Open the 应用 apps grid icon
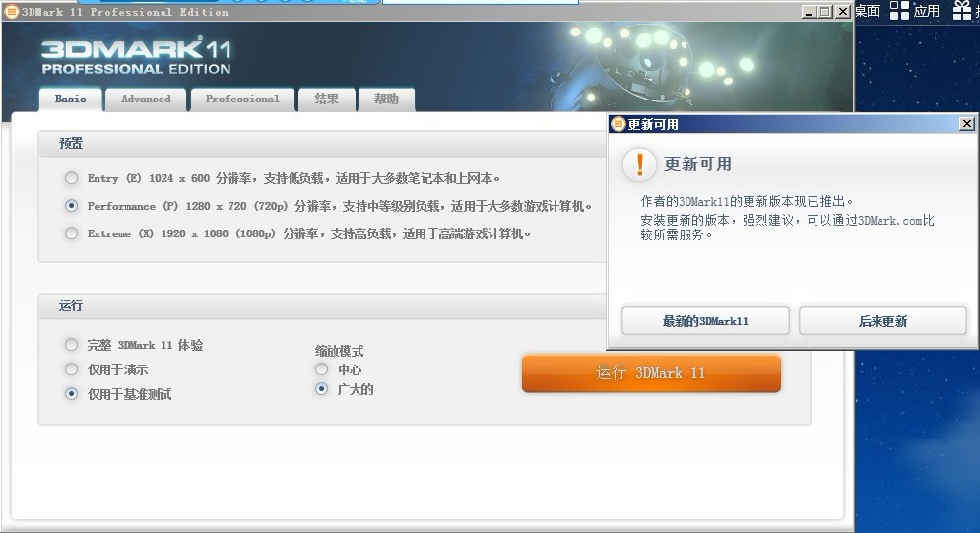The height and width of the screenshot is (533, 980). pos(899,11)
